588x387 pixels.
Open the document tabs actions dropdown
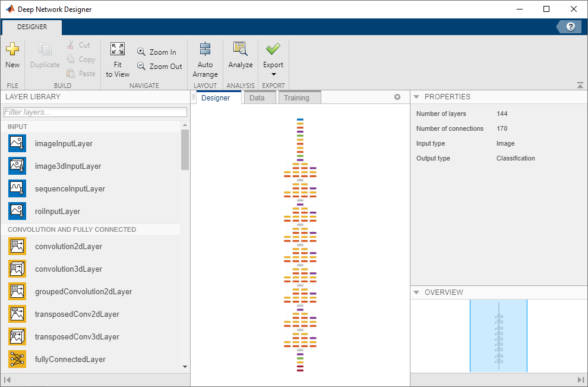(x=397, y=97)
